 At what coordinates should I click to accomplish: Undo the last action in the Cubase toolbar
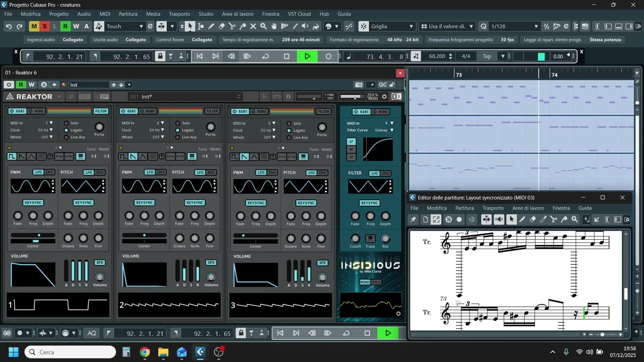click(9, 26)
